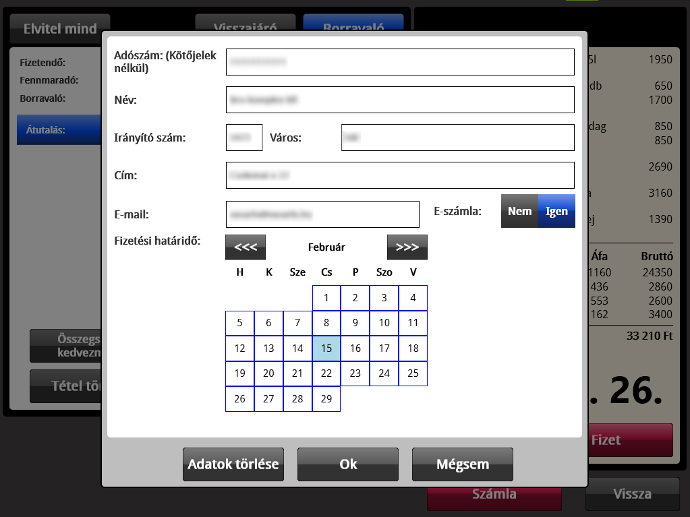Choose day 5 in the calendar
Screen dimensions: 690x517
[239, 323]
